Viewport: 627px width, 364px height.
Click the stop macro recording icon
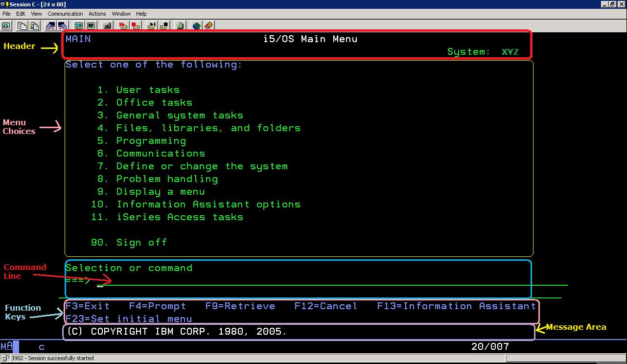click(136, 26)
